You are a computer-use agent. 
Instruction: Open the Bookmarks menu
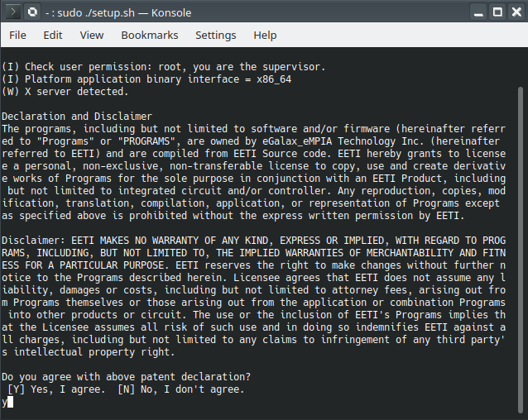(x=150, y=36)
